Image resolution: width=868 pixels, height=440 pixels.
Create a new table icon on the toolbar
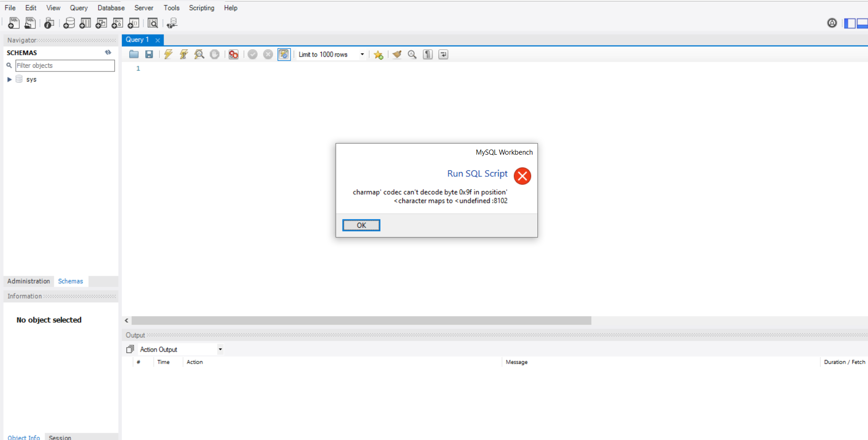[85, 23]
